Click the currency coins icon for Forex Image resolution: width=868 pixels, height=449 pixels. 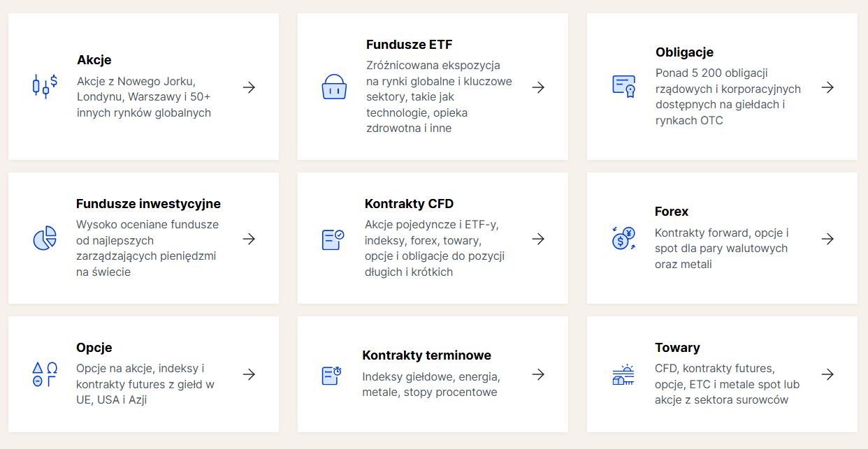pyautogui.click(x=623, y=239)
